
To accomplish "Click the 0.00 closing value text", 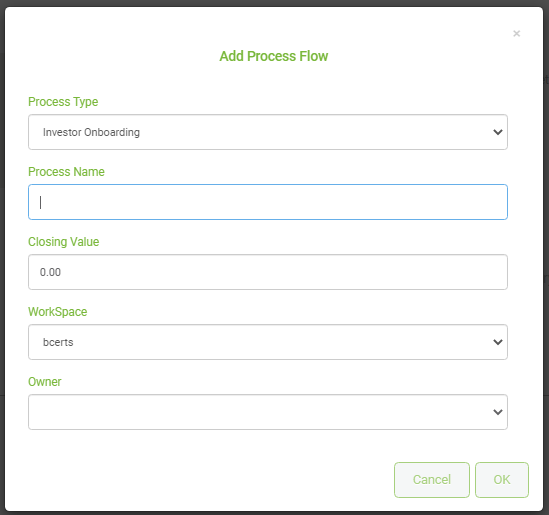I will [x=50, y=272].
